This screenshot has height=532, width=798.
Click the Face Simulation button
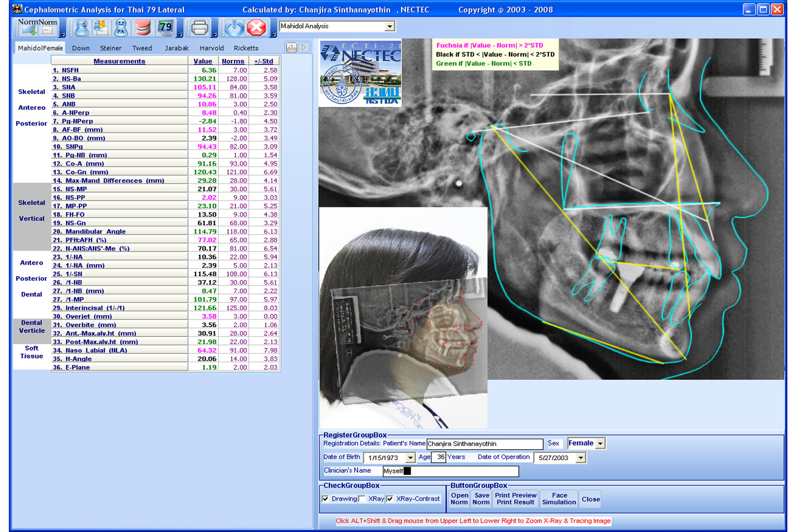tap(559, 499)
